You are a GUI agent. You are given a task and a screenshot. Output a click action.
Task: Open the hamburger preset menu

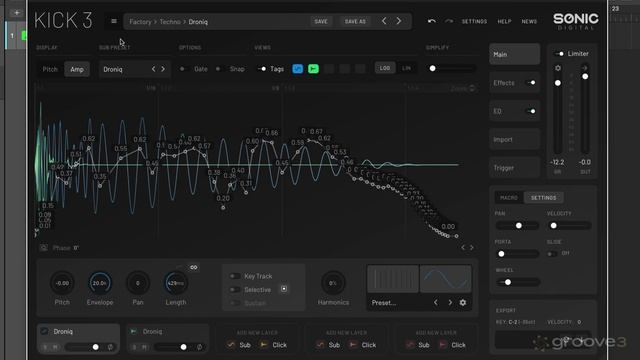[114, 21]
